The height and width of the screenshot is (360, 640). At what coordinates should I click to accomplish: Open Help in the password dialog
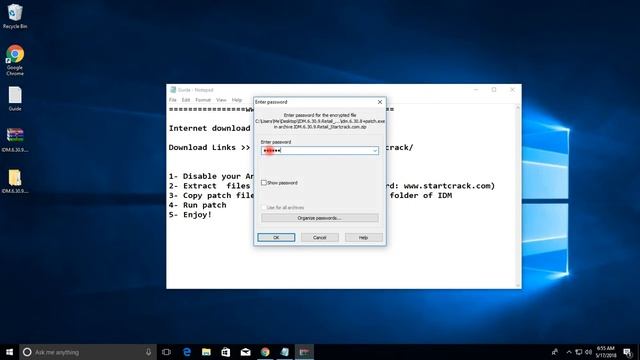pyautogui.click(x=363, y=237)
